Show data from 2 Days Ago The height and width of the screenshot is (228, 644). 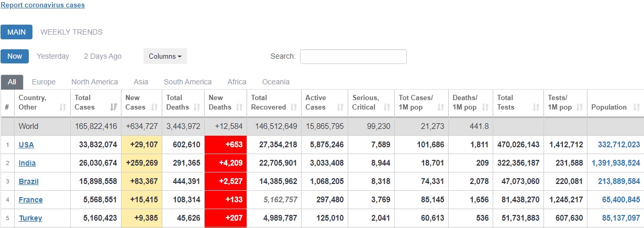pyautogui.click(x=103, y=56)
